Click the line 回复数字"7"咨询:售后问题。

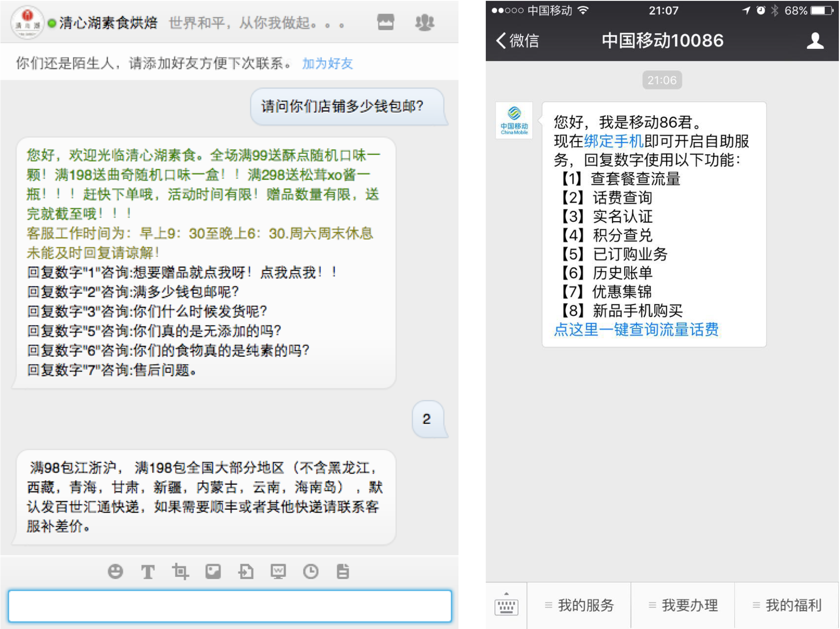click(x=112, y=369)
